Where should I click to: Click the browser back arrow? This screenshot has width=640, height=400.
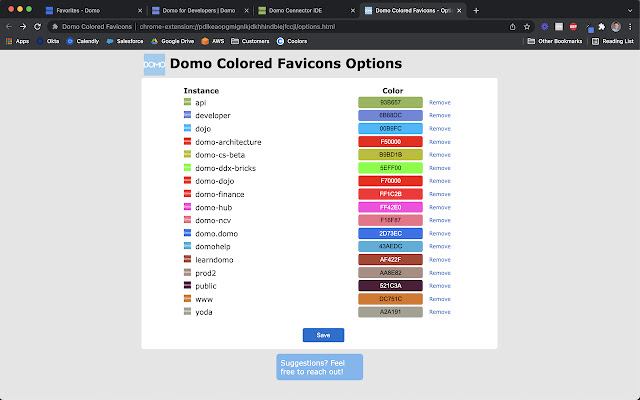point(9,27)
